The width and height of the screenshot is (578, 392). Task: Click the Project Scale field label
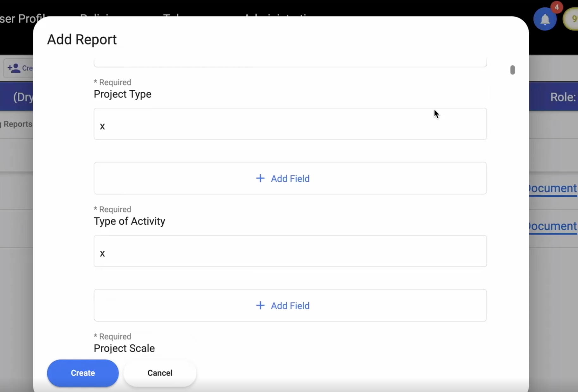124,348
